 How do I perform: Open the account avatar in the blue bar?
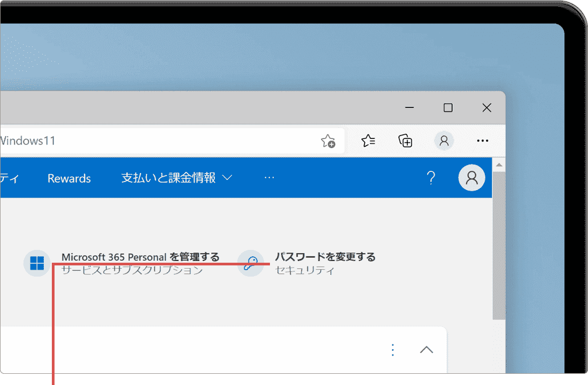tap(471, 178)
